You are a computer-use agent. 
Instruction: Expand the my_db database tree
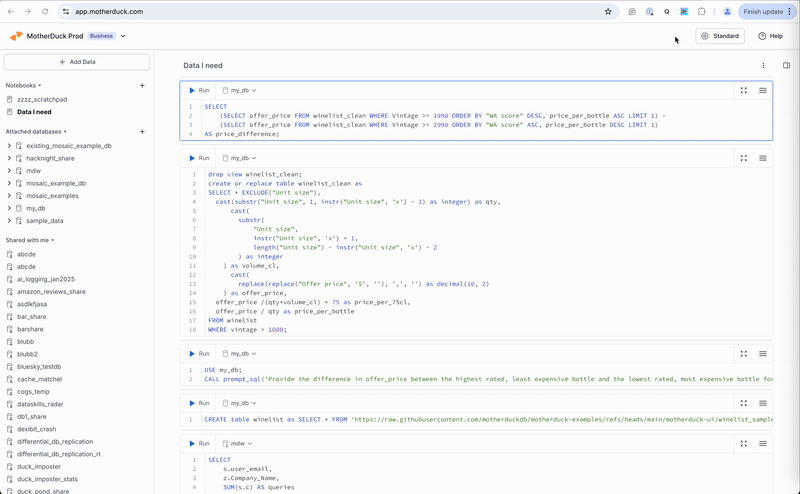coord(9,208)
